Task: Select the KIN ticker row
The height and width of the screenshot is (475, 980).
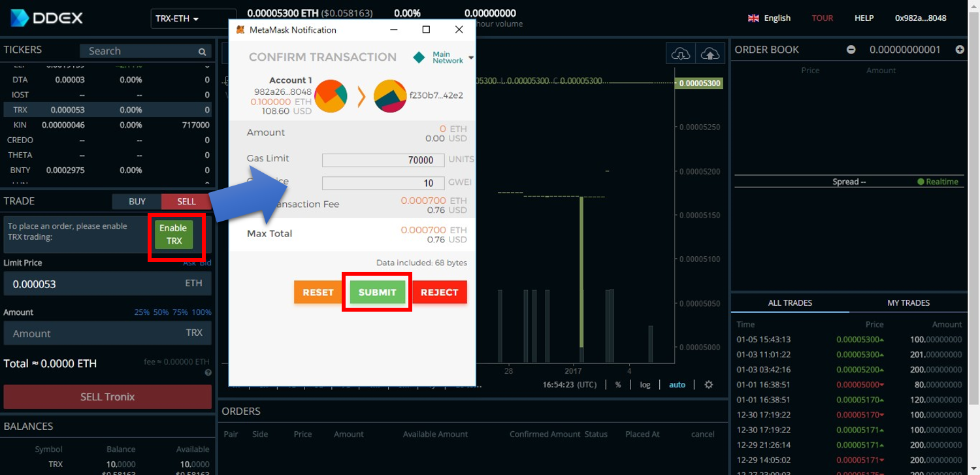Action: (x=107, y=125)
